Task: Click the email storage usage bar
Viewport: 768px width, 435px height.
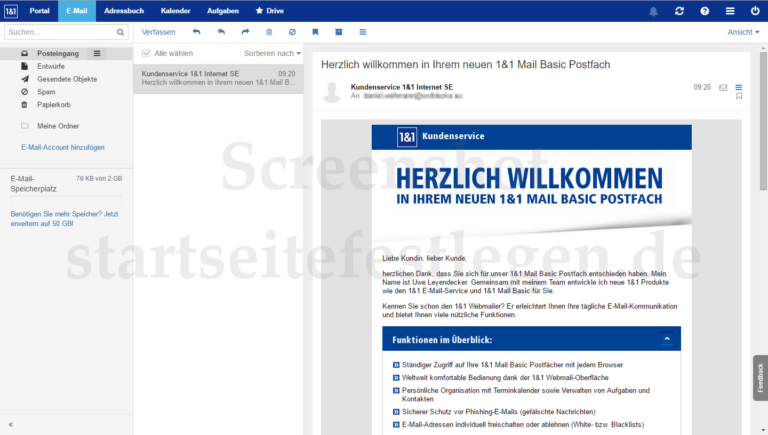Action: tap(66, 201)
